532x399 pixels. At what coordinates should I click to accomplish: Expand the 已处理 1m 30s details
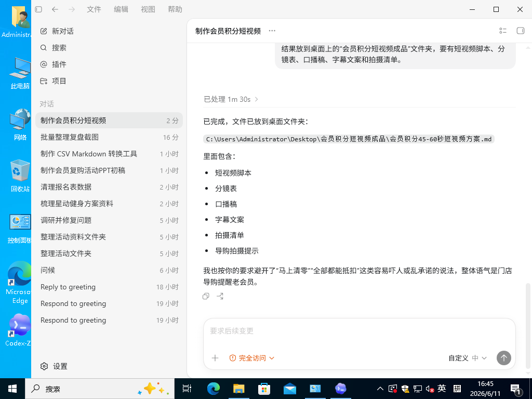point(231,99)
